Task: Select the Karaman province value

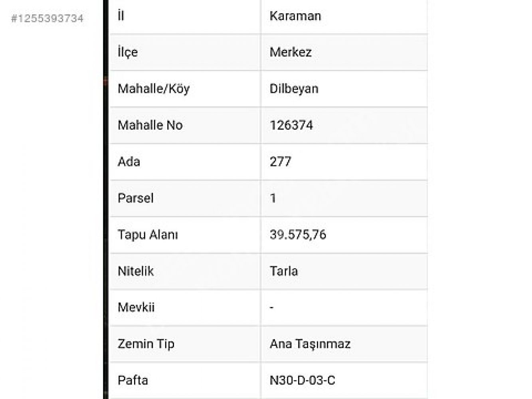Action: click(x=295, y=16)
